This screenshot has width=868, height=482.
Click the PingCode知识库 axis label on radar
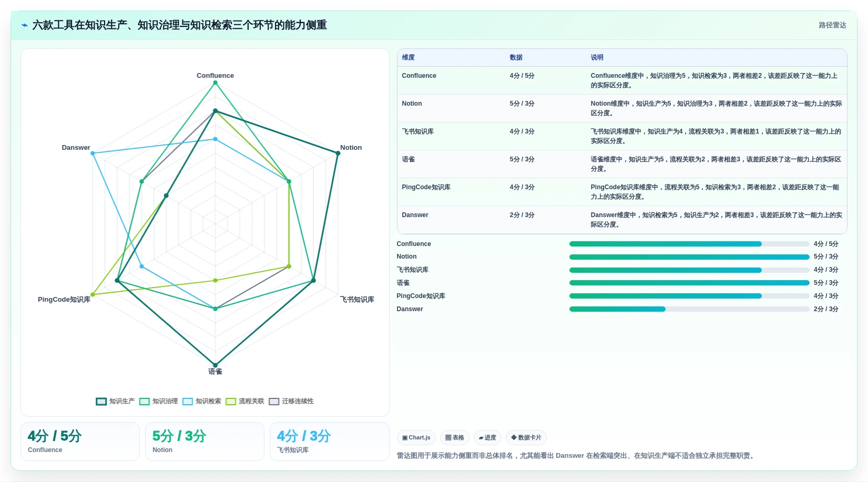pos(64,300)
